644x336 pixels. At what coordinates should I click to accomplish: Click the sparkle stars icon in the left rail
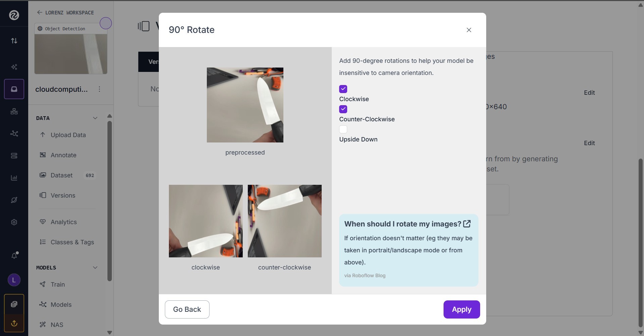coord(14,67)
